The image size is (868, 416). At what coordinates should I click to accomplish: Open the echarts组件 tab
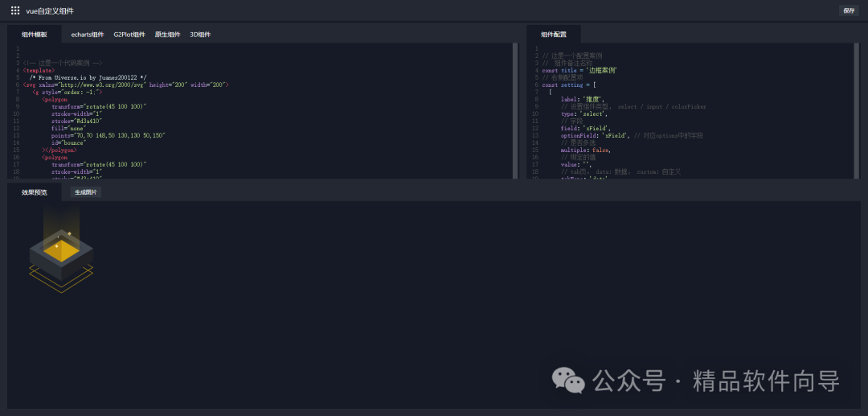point(88,35)
